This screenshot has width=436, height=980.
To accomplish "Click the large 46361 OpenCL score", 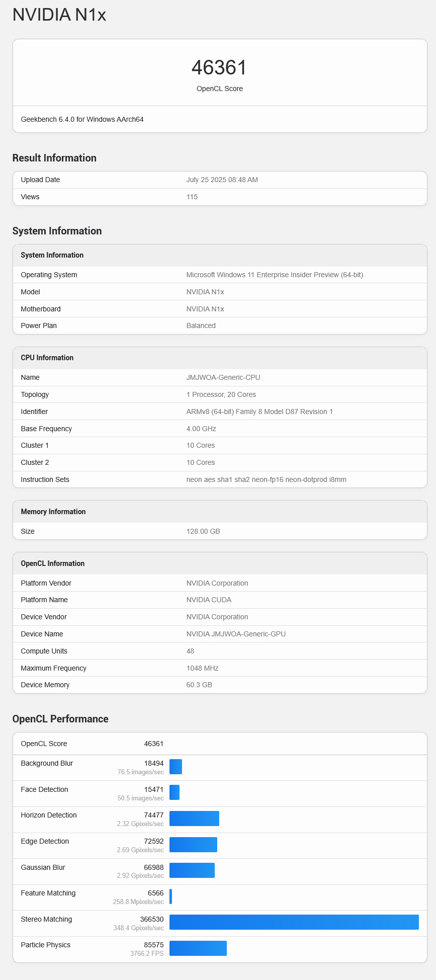I will 219,67.
